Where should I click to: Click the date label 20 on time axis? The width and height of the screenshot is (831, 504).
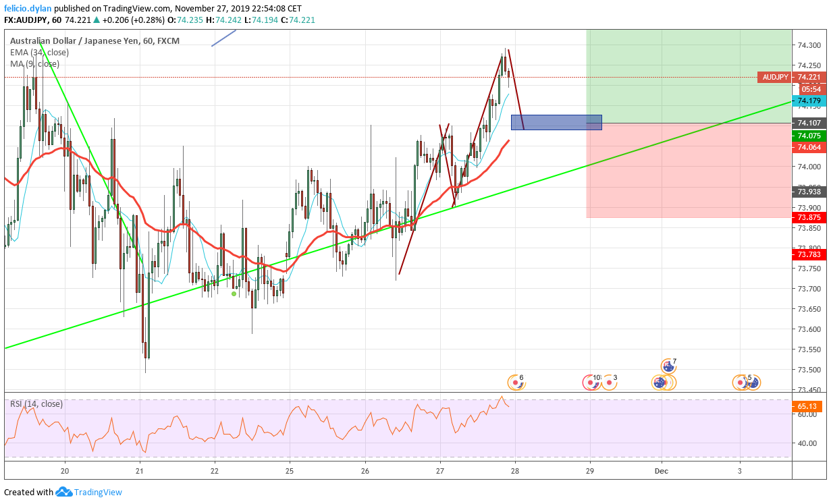pyautogui.click(x=65, y=470)
